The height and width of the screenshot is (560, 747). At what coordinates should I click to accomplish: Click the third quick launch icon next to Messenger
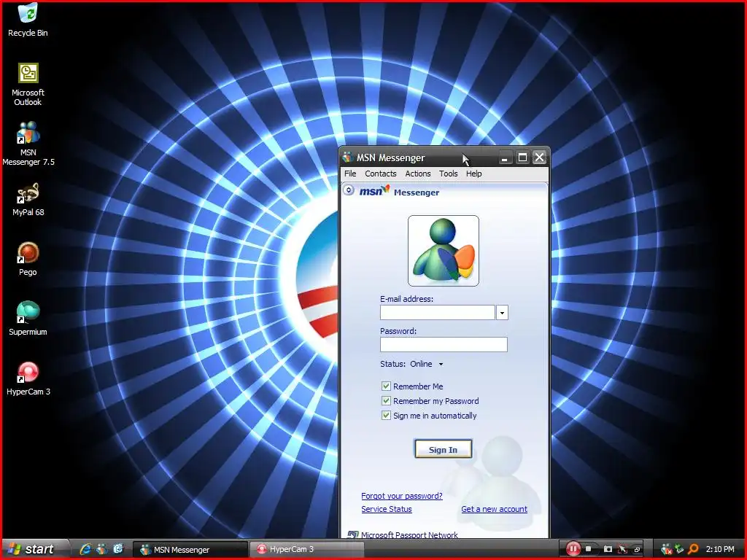tap(118, 549)
